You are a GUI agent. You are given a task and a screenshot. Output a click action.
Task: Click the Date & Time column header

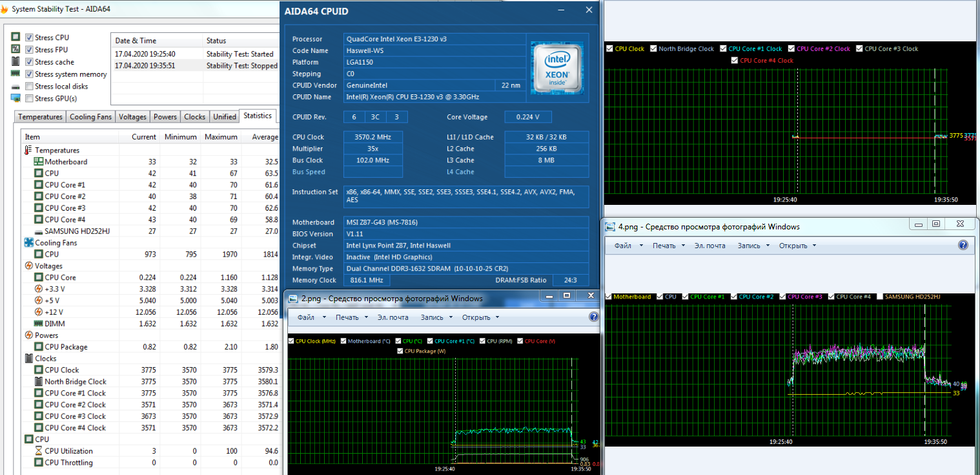click(157, 41)
